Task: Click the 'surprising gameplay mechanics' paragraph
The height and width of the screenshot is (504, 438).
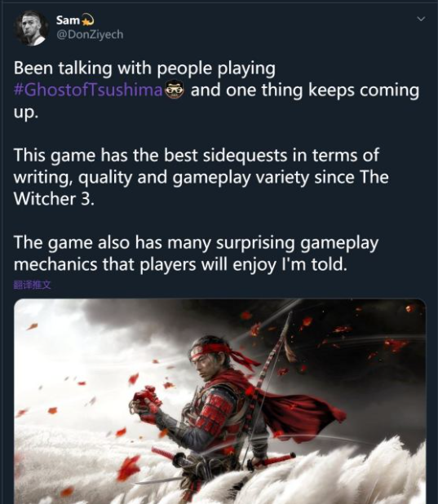Action: point(196,254)
